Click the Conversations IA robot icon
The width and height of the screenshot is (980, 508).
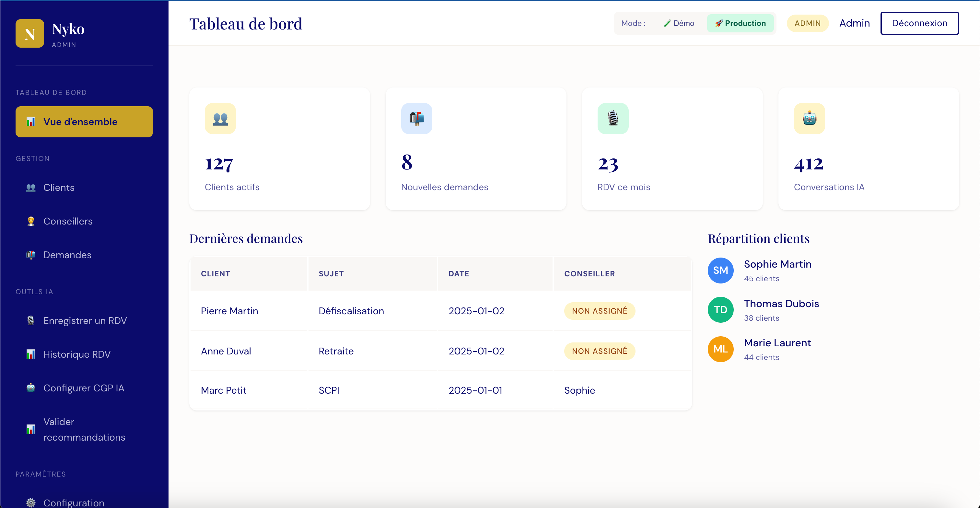(x=809, y=119)
